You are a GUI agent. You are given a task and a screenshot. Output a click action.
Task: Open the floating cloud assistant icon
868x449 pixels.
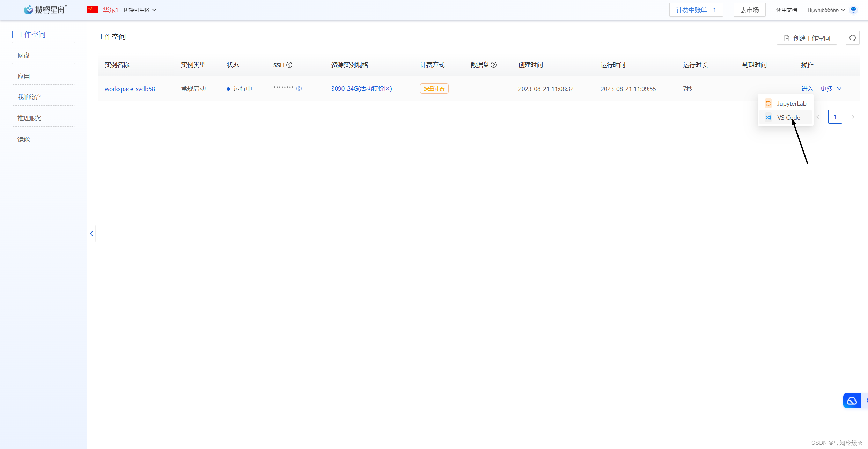[x=852, y=400]
